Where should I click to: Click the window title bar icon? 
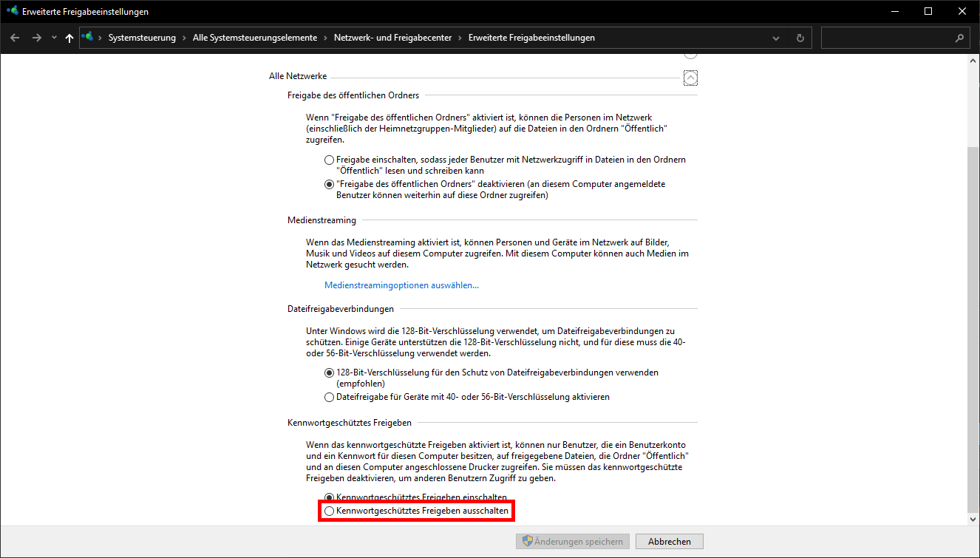pyautogui.click(x=12, y=11)
